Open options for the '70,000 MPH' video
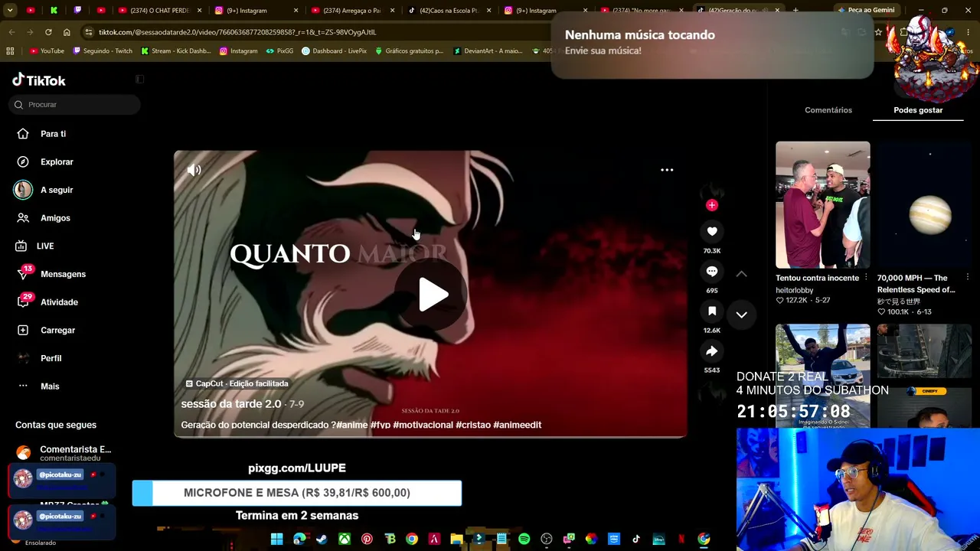 click(x=968, y=277)
